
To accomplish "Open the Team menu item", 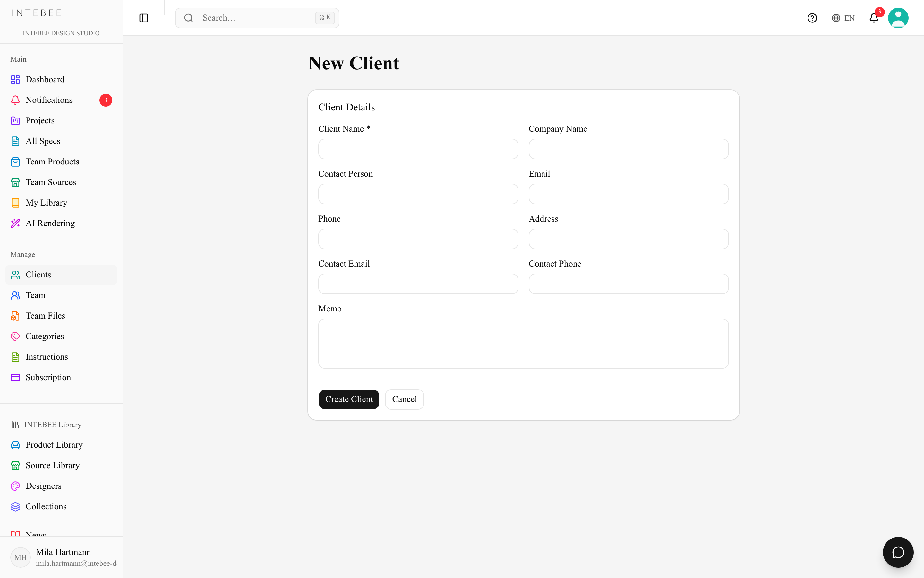I will [x=61, y=295].
